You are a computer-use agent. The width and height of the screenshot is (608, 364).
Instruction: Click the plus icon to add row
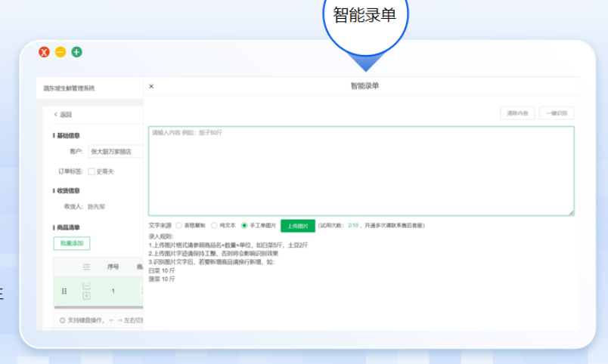tap(87, 295)
